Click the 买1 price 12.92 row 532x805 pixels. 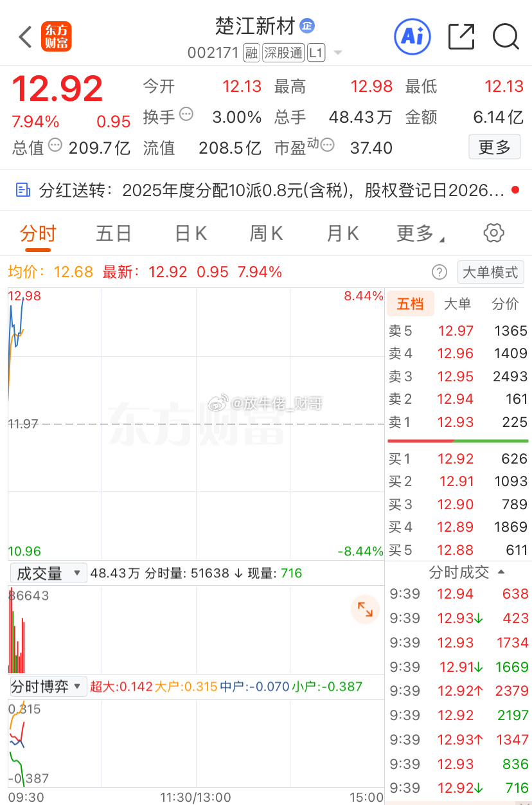pyautogui.click(x=457, y=459)
